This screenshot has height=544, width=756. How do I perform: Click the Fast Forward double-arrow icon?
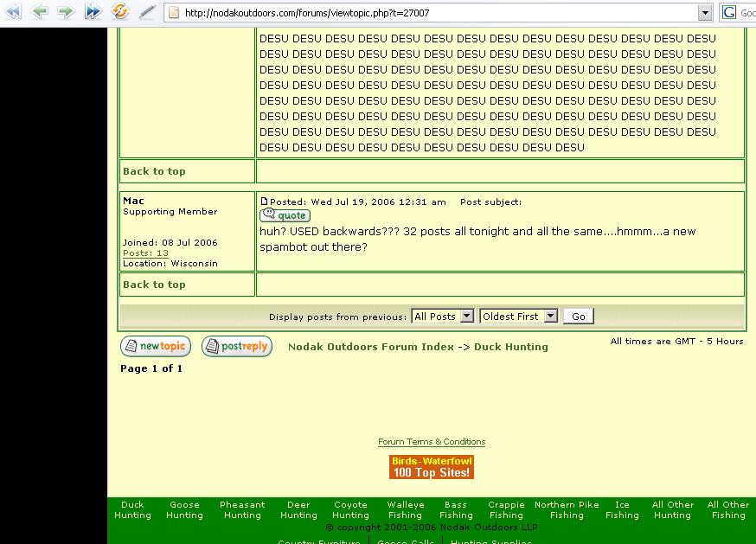[x=93, y=11]
